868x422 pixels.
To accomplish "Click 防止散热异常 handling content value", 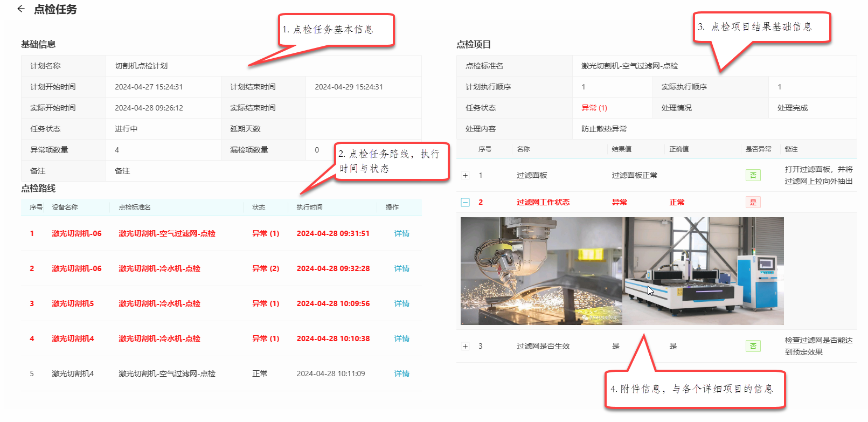I will 604,129.
